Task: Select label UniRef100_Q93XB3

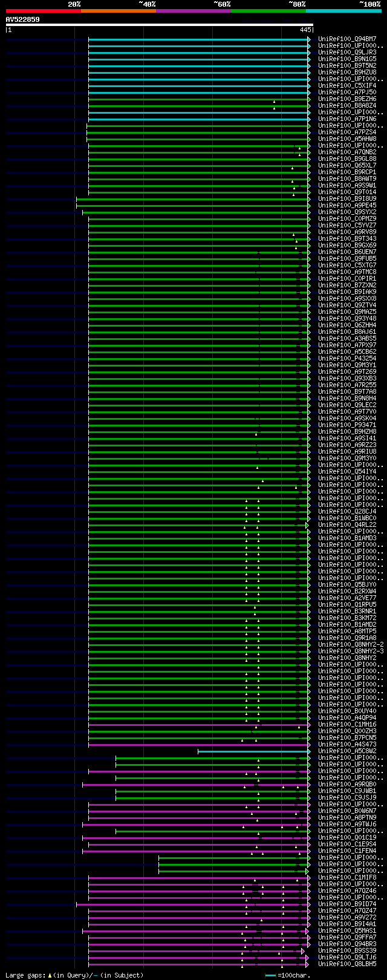Action: [x=347, y=379]
